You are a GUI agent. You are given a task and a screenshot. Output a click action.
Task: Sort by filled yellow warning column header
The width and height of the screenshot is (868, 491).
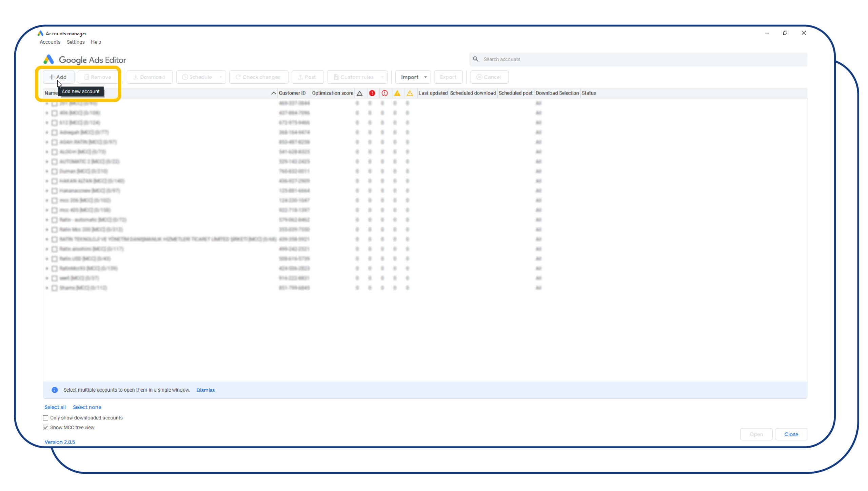click(x=397, y=93)
